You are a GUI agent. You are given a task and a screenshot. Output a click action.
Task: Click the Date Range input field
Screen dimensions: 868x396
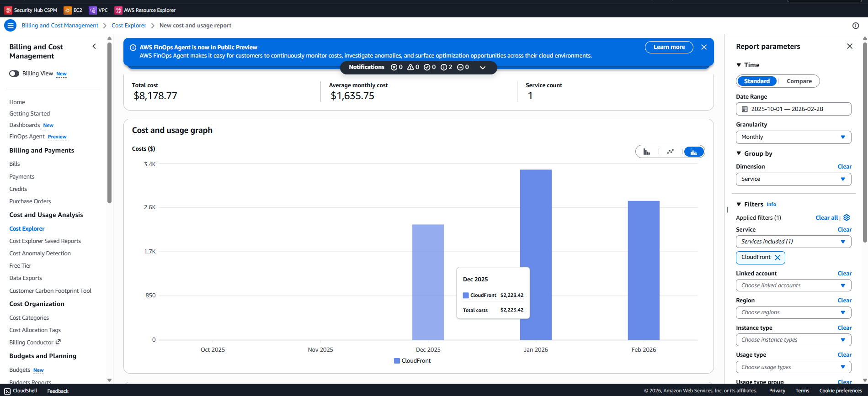tap(793, 109)
